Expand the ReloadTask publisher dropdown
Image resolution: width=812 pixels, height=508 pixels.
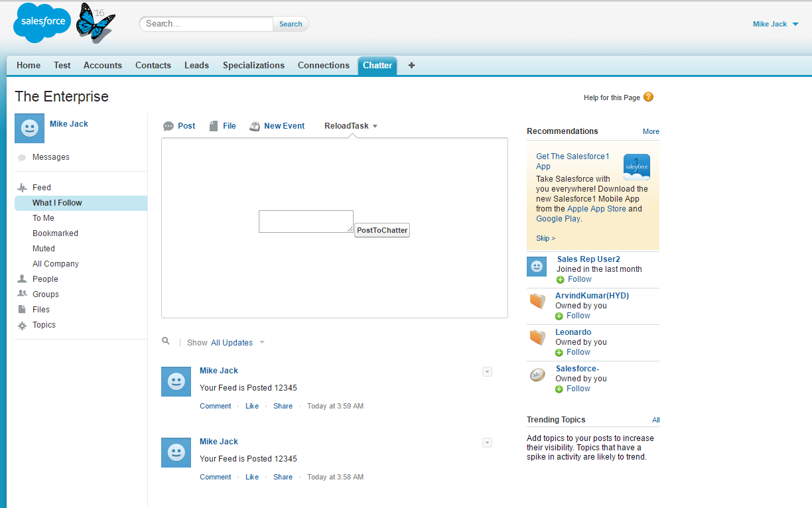[375, 127]
